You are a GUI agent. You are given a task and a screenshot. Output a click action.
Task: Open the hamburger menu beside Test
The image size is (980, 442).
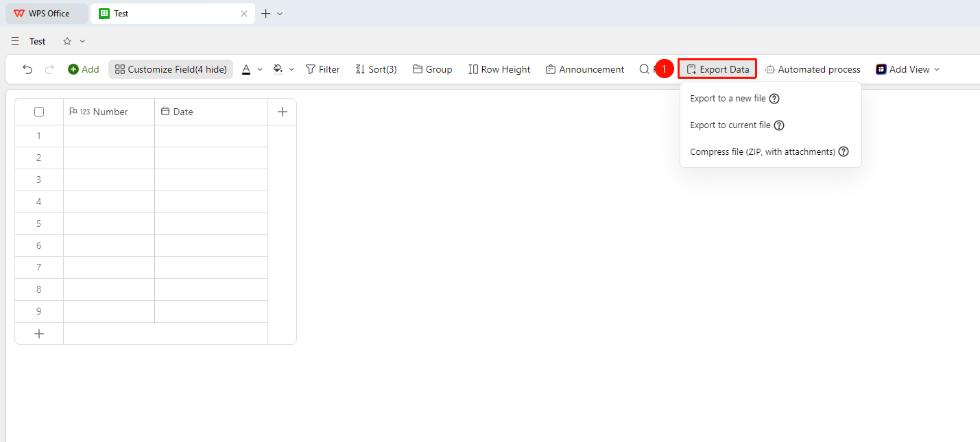click(15, 41)
